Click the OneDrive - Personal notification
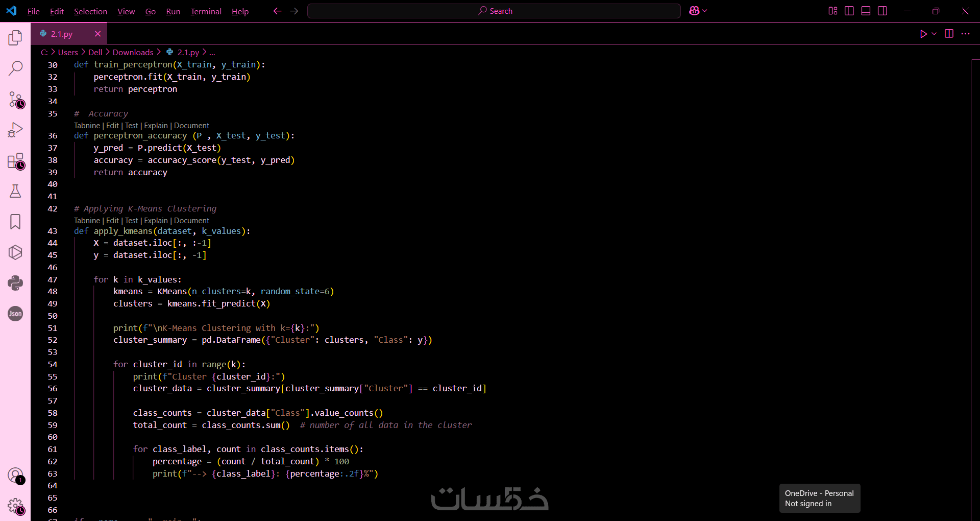 [819, 498]
